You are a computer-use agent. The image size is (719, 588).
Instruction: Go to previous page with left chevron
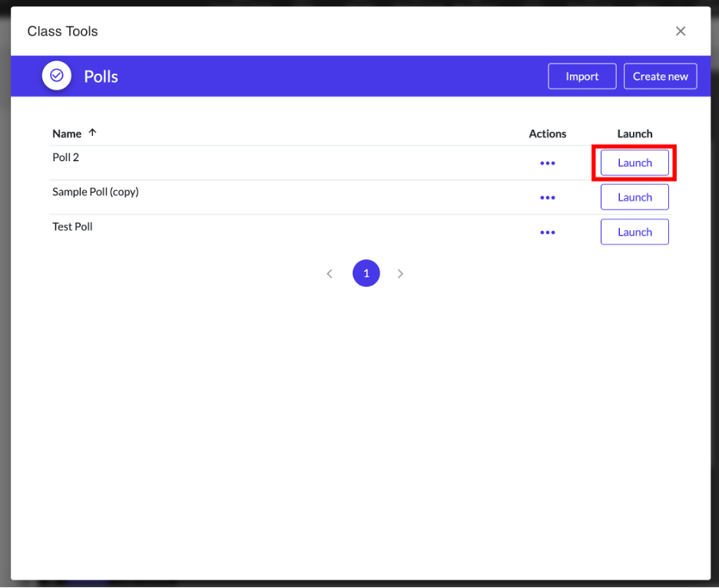[330, 274]
